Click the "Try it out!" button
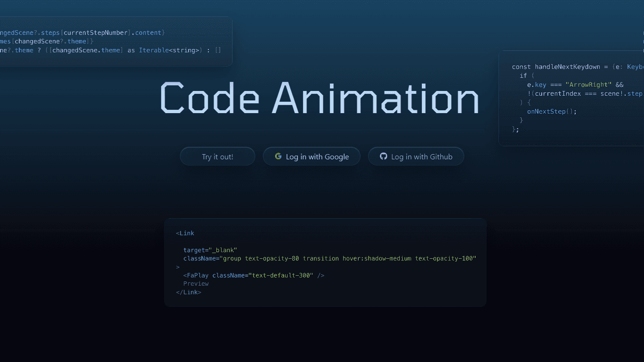 (217, 156)
